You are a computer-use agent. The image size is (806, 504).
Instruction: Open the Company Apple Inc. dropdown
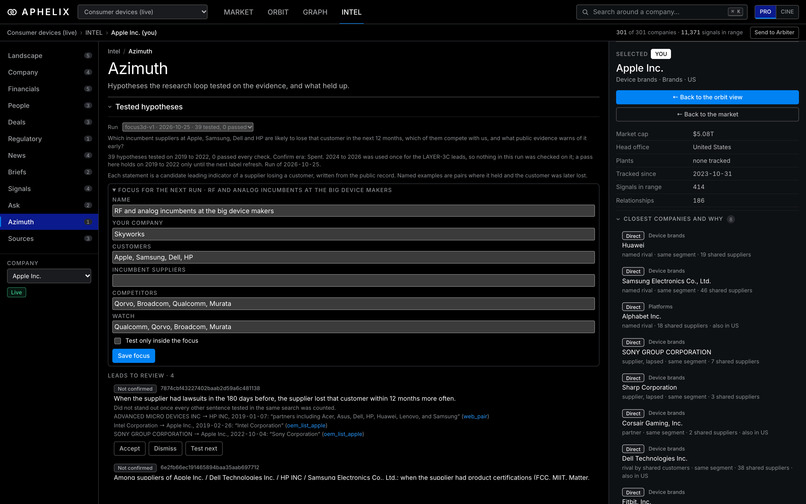pyautogui.click(x=49, y=276)
